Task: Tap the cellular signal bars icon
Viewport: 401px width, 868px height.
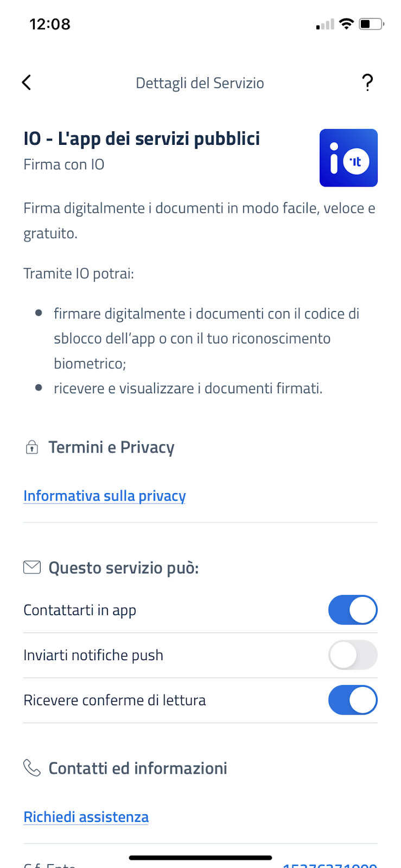Action: point(325,24)
